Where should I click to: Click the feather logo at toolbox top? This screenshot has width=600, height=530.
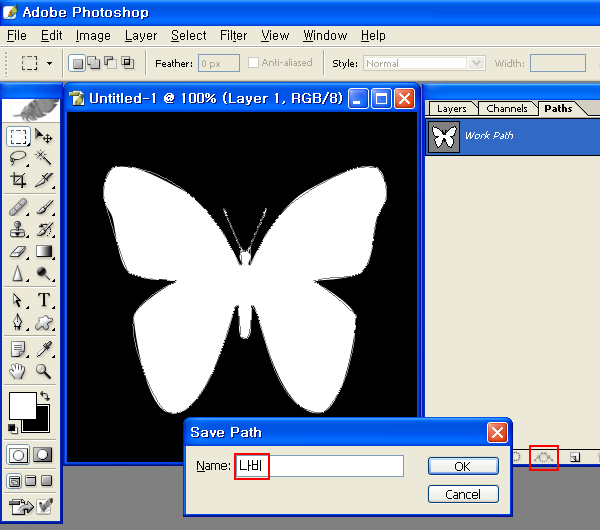coord(31,110)
